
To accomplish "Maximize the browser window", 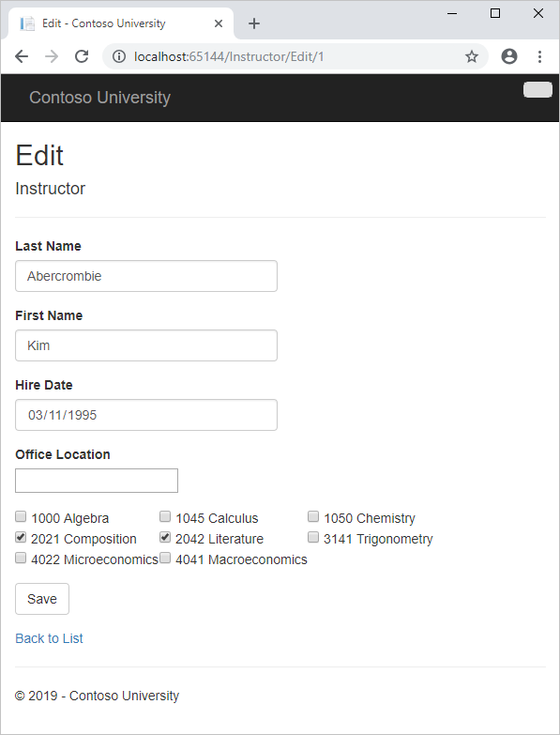I will coord(495,13).
